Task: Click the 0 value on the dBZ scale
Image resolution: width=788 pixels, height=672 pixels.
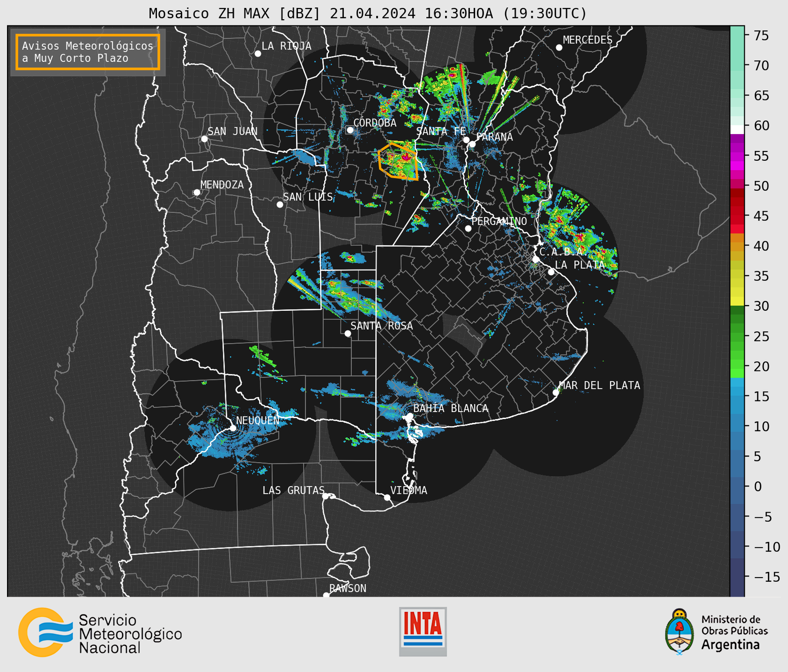Action: 758,486
